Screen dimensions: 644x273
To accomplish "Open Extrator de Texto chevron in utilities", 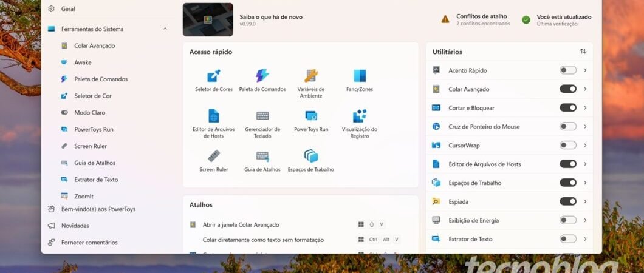I will tap(585, 239).
